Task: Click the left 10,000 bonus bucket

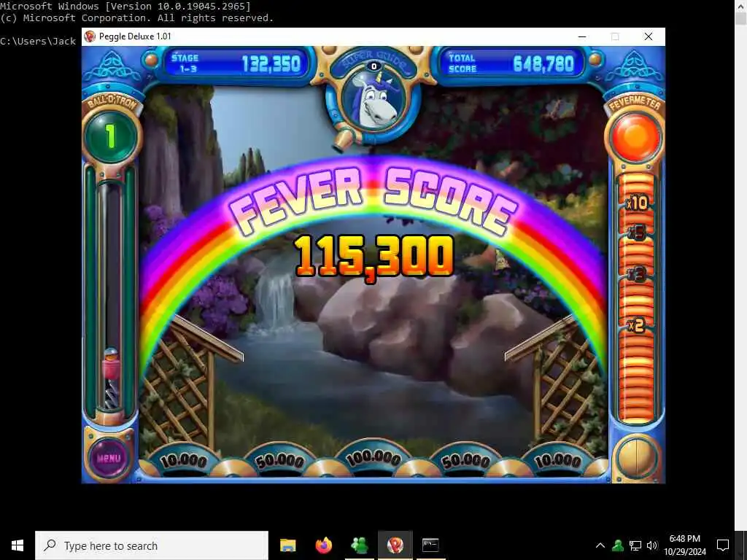Action: coord(183,461)
